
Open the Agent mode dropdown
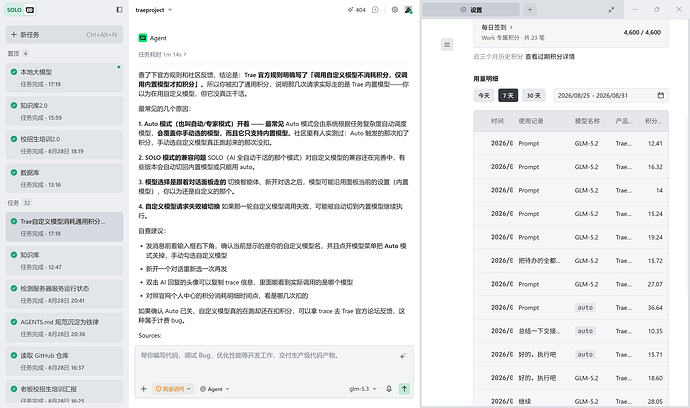[x=215, y=389]
